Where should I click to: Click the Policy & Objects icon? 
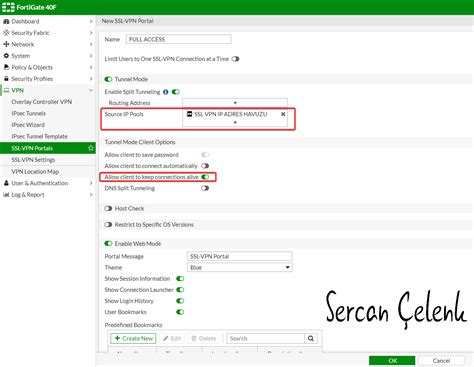tap(6, 67)
